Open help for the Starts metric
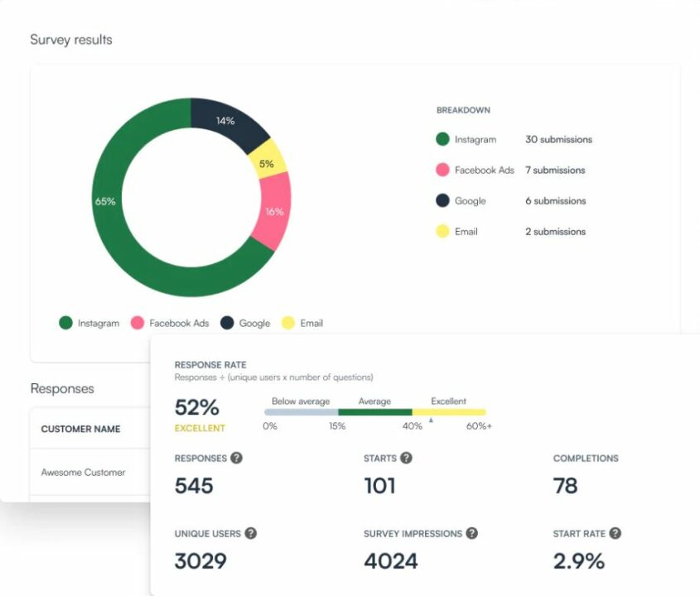 (x=408, y=458)
